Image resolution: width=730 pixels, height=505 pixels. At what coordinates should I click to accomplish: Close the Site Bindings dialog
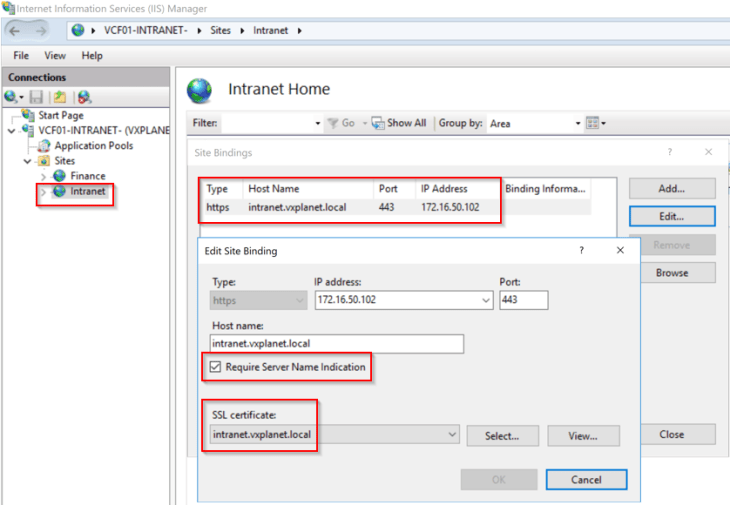click(709, 152)
